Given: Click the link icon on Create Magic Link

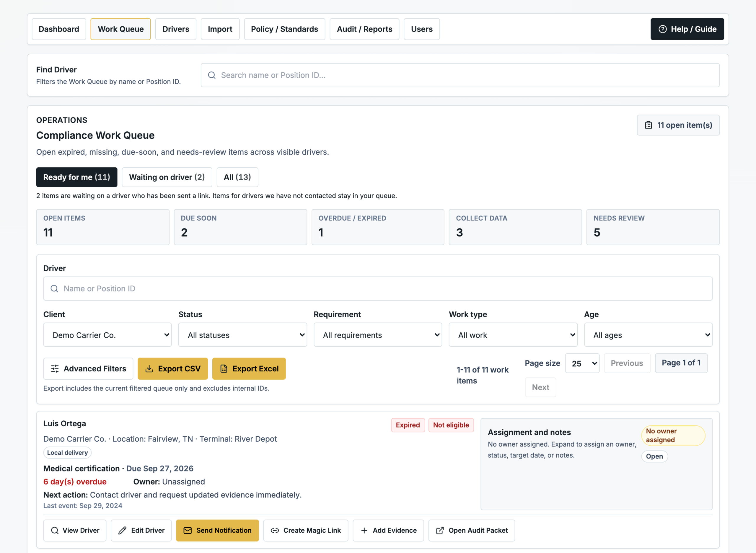Looking at the screenshot, I should 275,530.
